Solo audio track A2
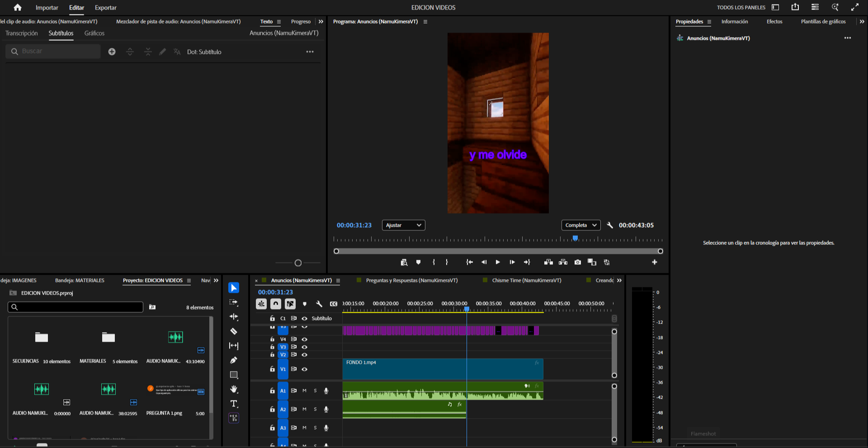 click(315, 409)
